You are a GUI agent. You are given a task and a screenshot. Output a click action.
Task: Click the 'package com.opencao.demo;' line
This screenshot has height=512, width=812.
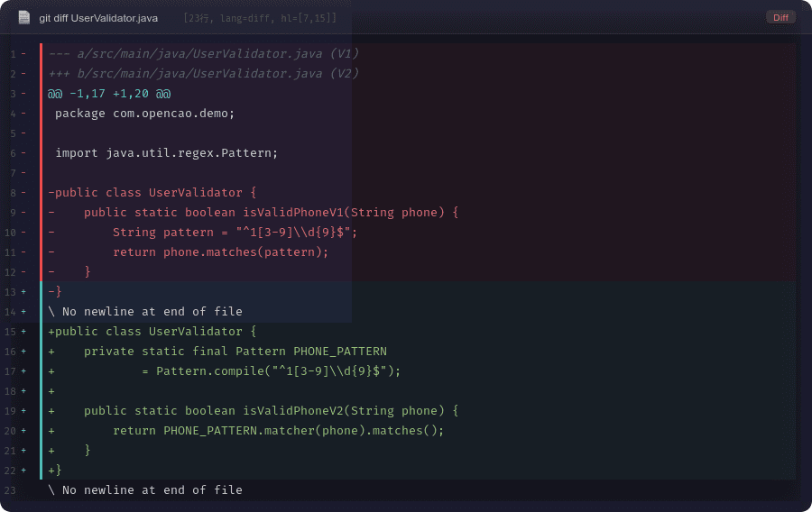point(145,114)
